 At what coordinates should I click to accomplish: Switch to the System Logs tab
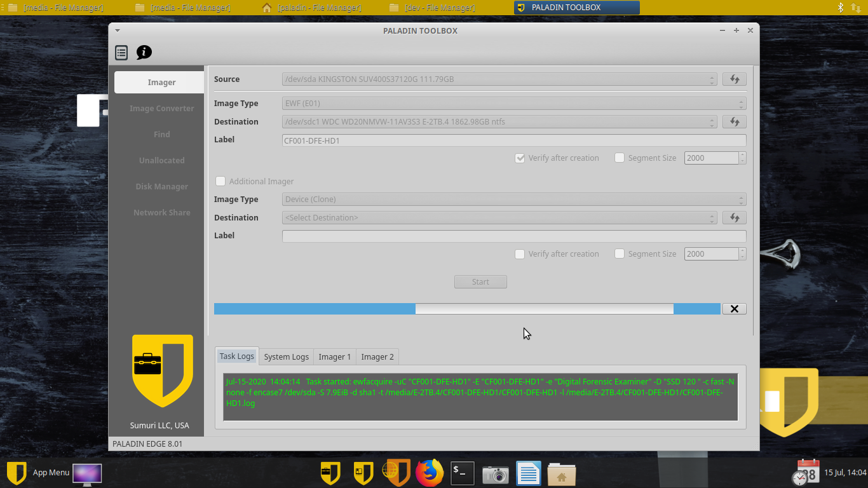[286, 356]
